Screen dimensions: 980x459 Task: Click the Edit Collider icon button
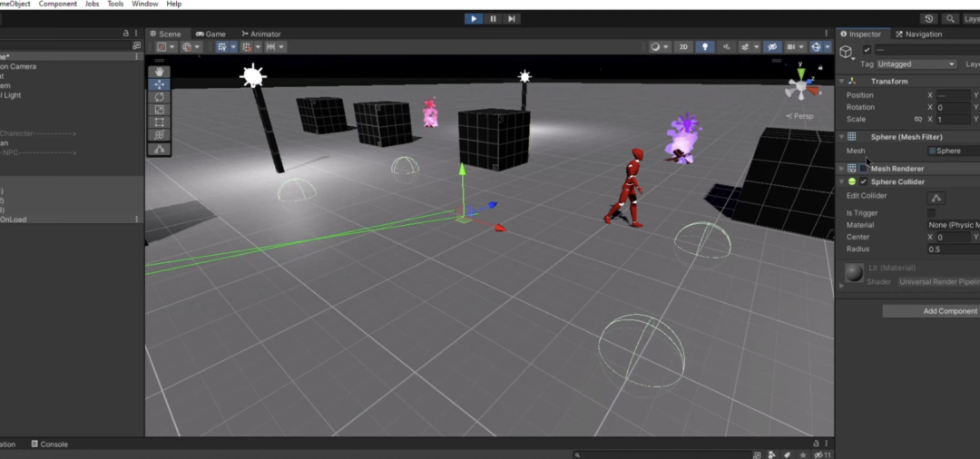(937, 198)
